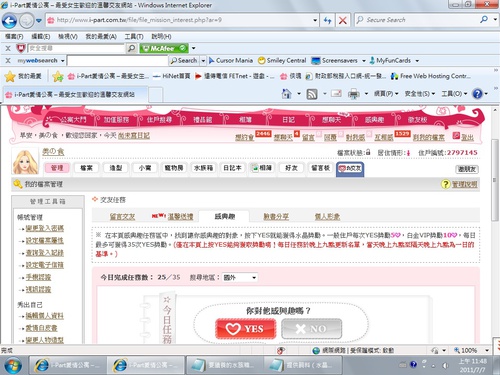Click the 變更登入密碼 sidebar link
This screenshot has width=500, height=375.
pyautogui.click(x=45, y=228)
